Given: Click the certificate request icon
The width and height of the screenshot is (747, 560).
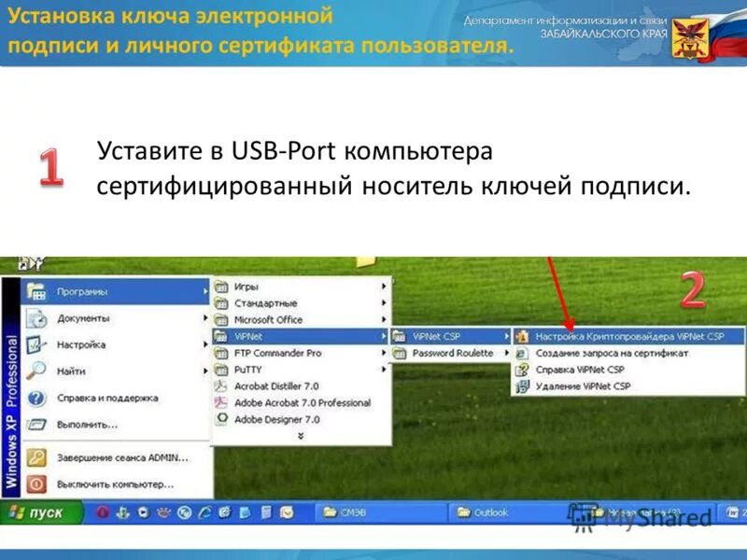Looking at the screenshot, I should [523, 354].
